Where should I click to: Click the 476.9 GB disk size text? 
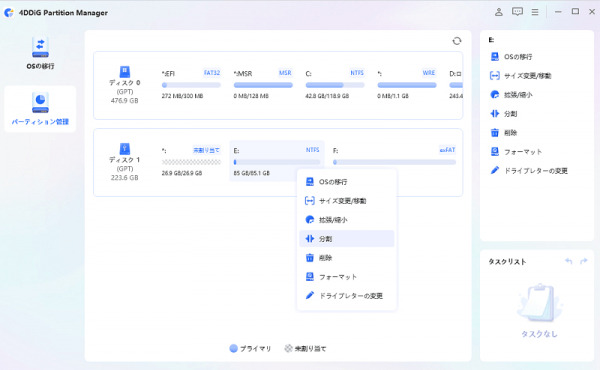[x=124, y=101]
